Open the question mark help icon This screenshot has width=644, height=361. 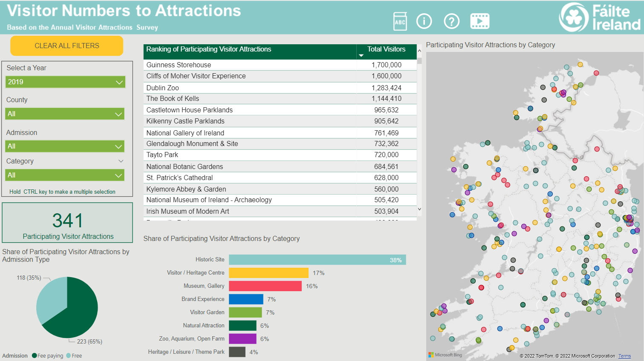[x=452, y=21]
